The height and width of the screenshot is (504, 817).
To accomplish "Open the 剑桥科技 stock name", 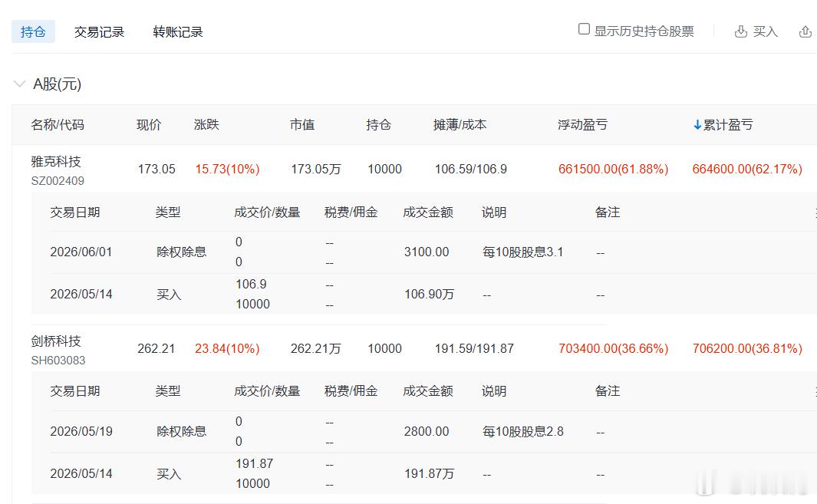I will click(x=56, y=341).
